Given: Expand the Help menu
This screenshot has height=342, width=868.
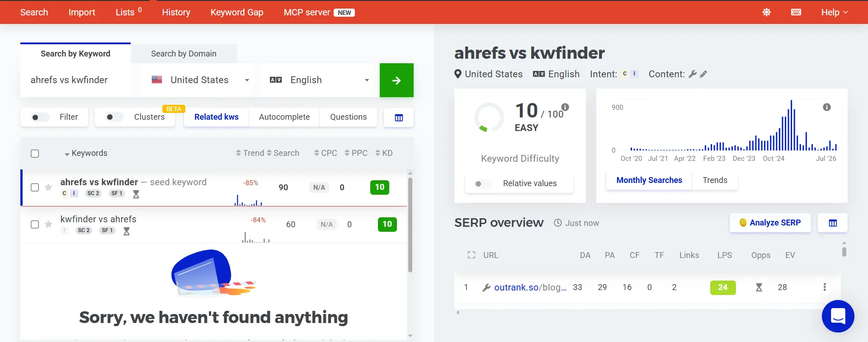Looking at the screenshot, I should [835, 12].
